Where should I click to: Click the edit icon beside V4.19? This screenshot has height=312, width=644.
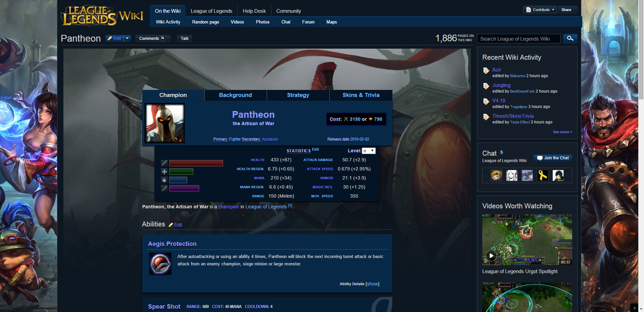pyautogui.click(x=486, y=101)
